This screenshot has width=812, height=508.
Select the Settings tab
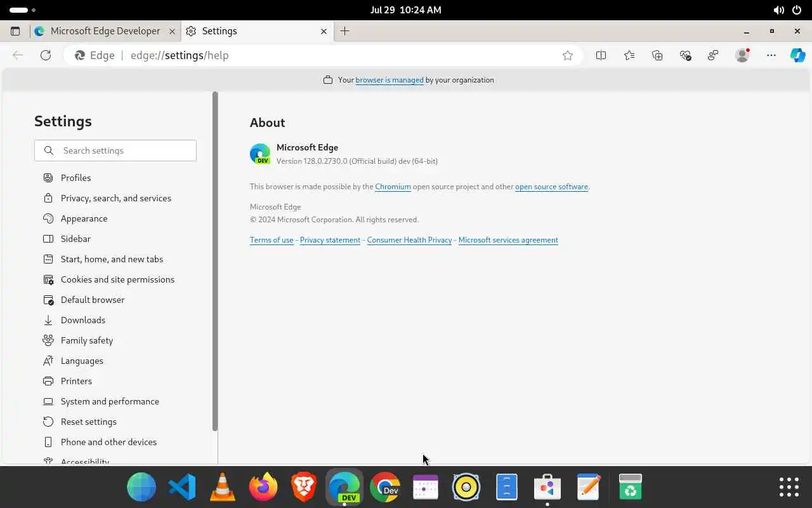pos(257,31)
